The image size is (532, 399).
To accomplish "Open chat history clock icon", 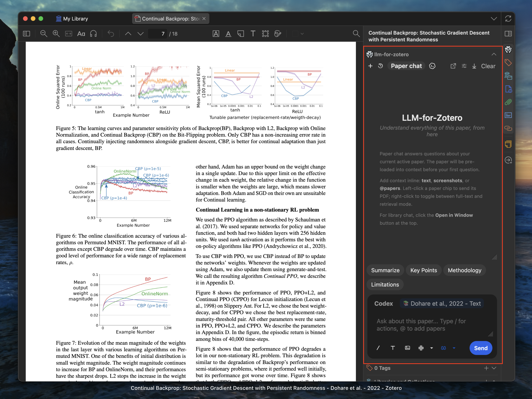I will [380, 66].
